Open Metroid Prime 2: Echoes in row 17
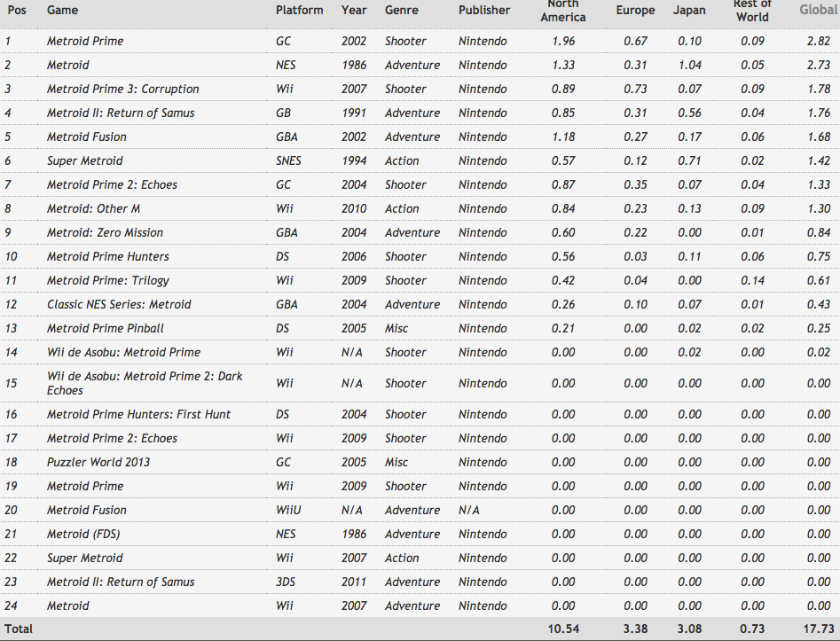This screenshot has height=641, width=840. [112, 439]
